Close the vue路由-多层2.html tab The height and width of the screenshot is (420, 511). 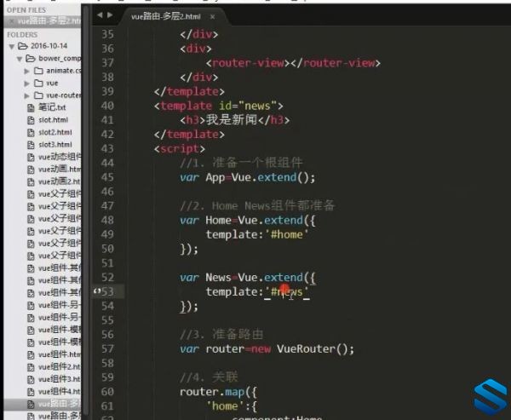click(x=212, y=17)
